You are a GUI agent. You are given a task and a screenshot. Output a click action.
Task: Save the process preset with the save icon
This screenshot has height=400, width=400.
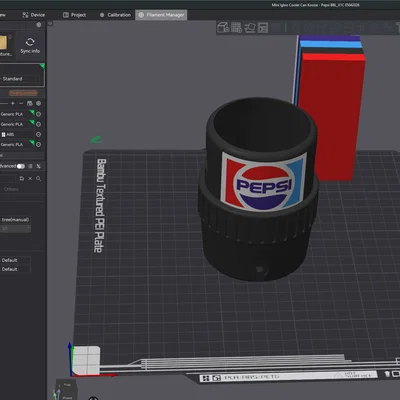tap(22, 179)
